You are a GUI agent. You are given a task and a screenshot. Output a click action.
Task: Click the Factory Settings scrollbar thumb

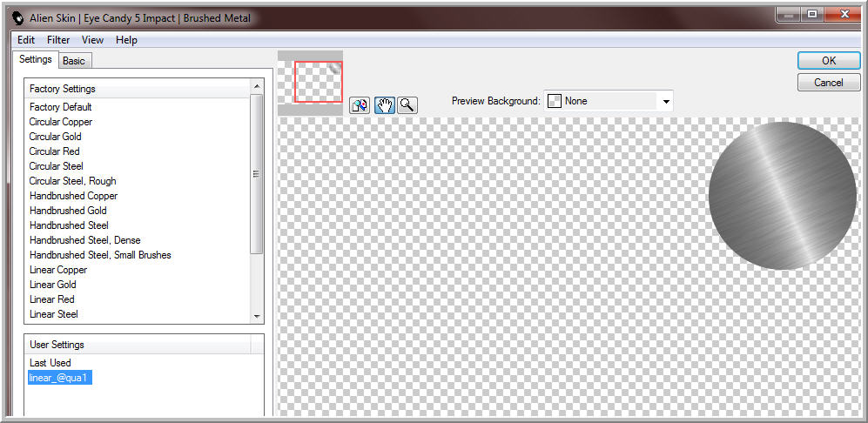coord(256,174)
